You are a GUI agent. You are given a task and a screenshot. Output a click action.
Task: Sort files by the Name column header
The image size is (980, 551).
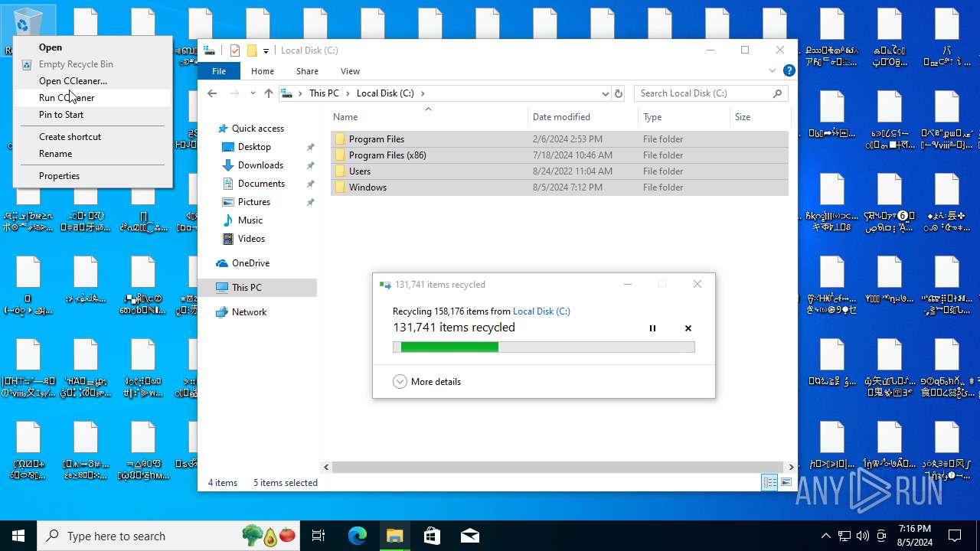(429, 117)
